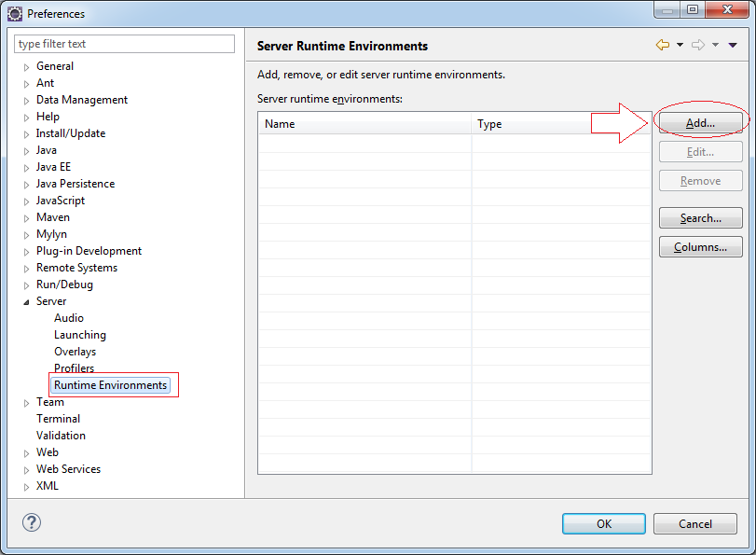This screenshot has height=555, width=756.
Task: Sort by the Name column header
Action: coord(364,124)
